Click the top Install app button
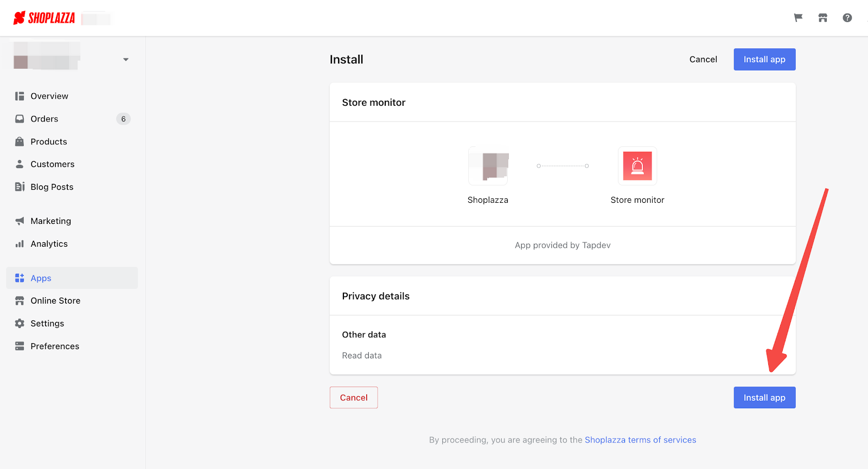 tap(764, 59)
